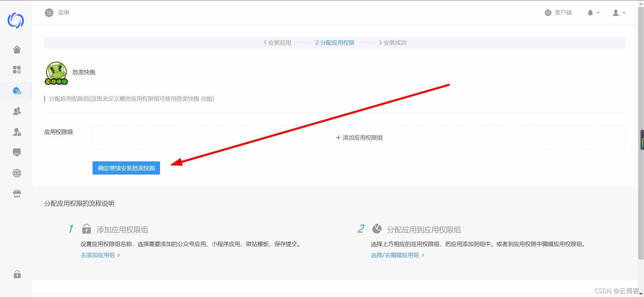Viewport: 644px width, 297px height.
Task: Open 选择/去编辑应用组 link
Action: [397, 255]
